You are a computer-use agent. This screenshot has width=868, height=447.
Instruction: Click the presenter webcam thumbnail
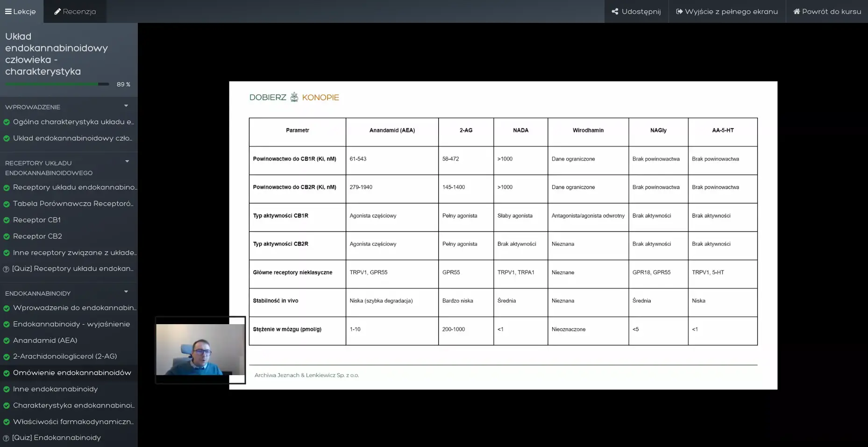200,349
